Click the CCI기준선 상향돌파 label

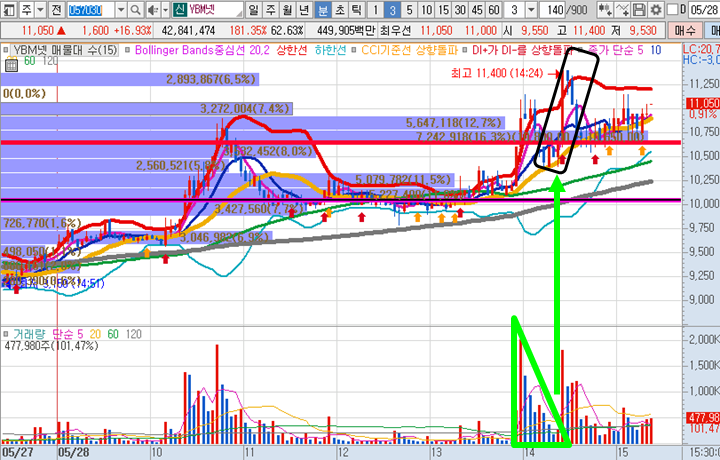[409, 50]
